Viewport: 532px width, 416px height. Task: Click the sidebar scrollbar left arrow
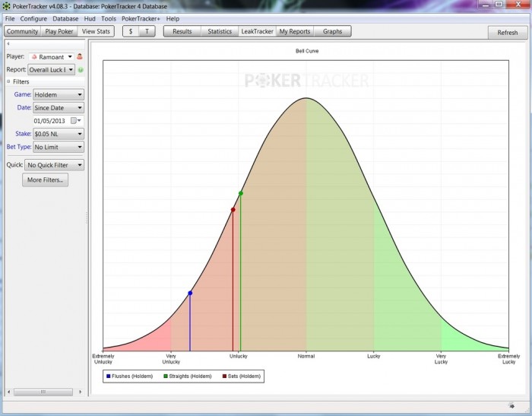9,392
